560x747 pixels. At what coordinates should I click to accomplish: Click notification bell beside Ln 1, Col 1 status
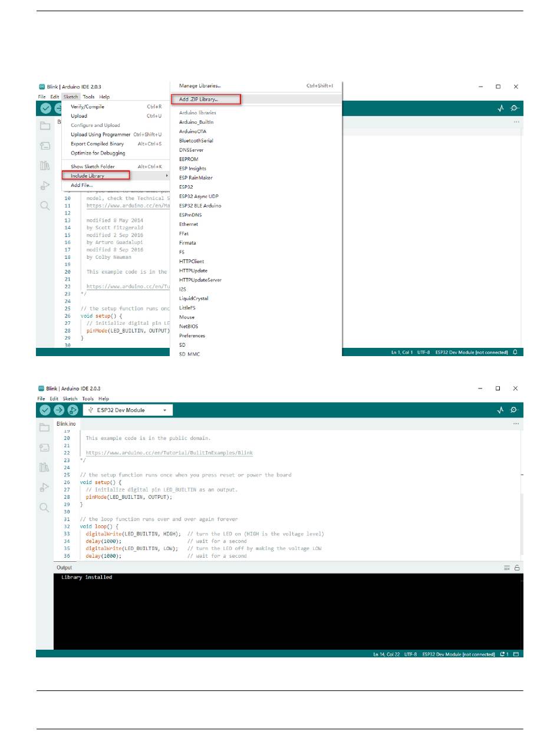[515, 352]
